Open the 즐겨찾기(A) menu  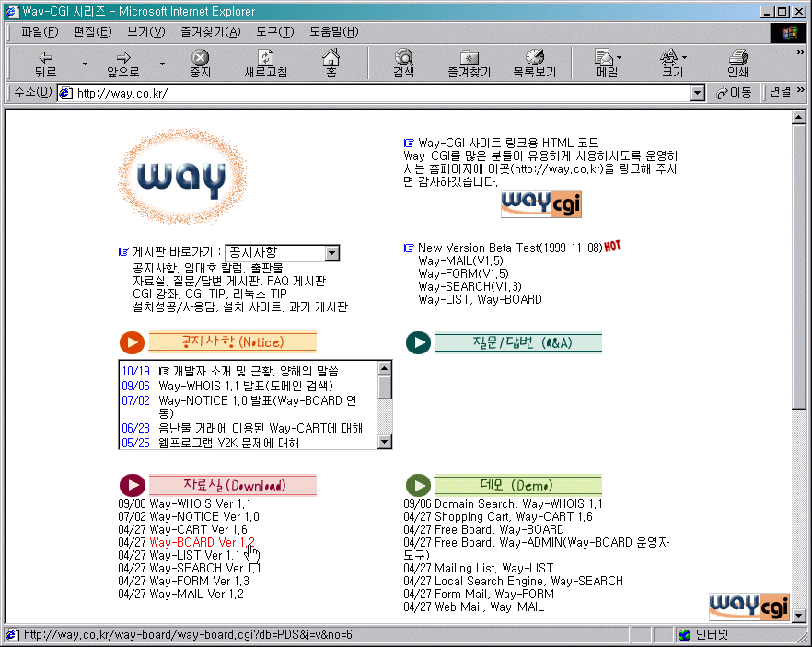211,32
